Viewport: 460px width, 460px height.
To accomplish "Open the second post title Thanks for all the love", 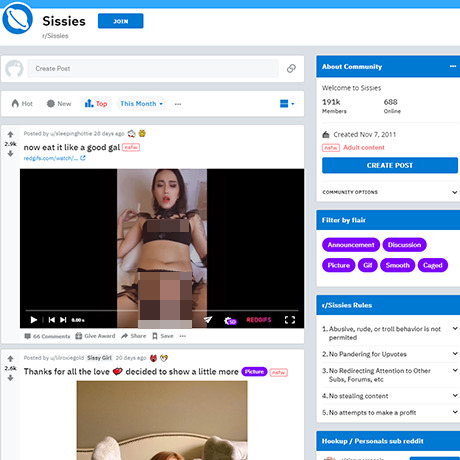I will point(131,372).
